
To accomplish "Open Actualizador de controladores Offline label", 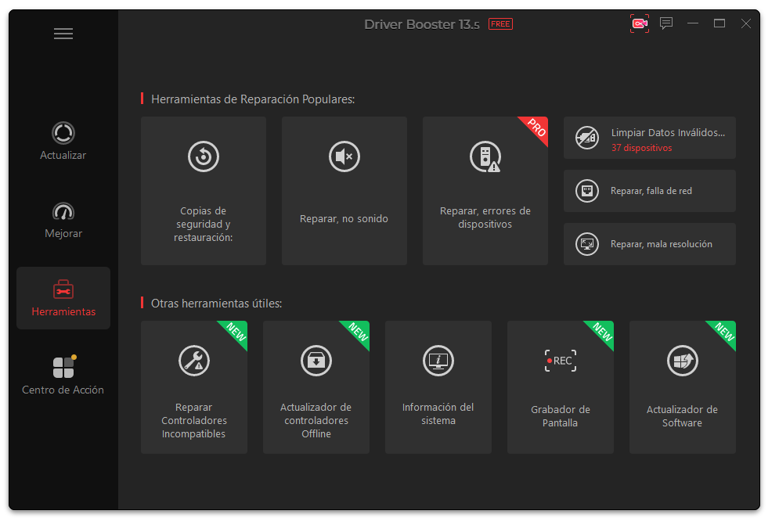I will (x=316, y=420).
